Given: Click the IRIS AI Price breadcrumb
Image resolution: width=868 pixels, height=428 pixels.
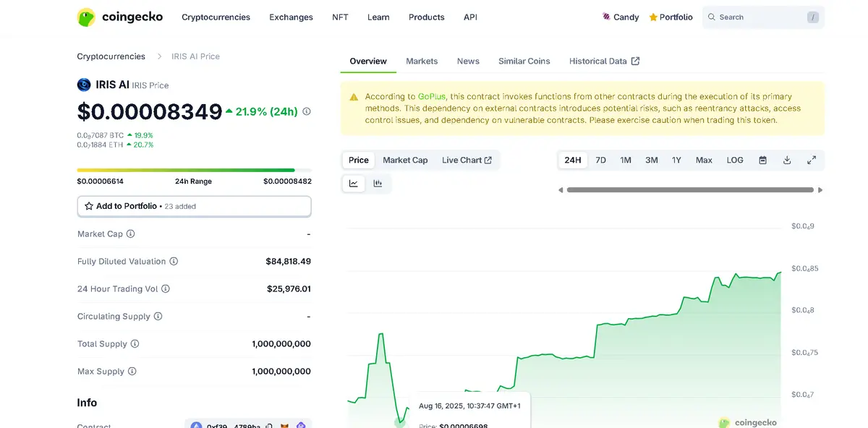Looking at the screenshot, I should [195, 56].
